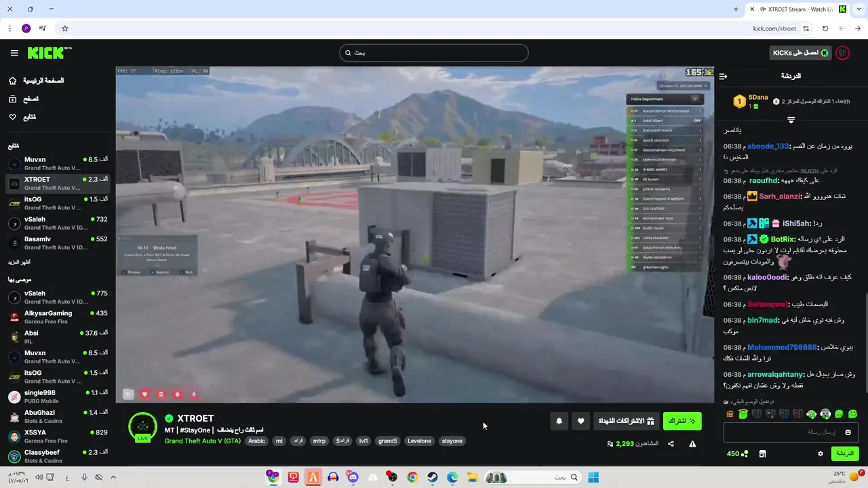
Task: Open itsOG channel in followed list
Action: pyautogui.click(x=57, y=203)
